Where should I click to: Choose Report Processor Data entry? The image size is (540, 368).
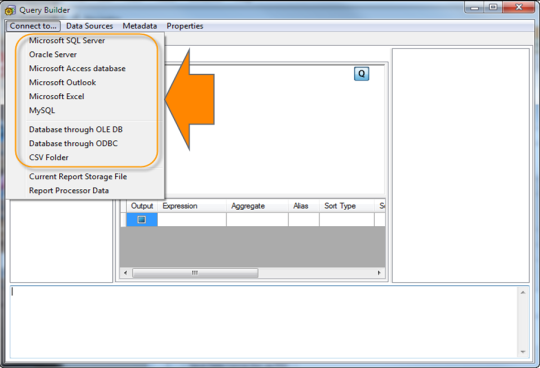coord(69,191)
